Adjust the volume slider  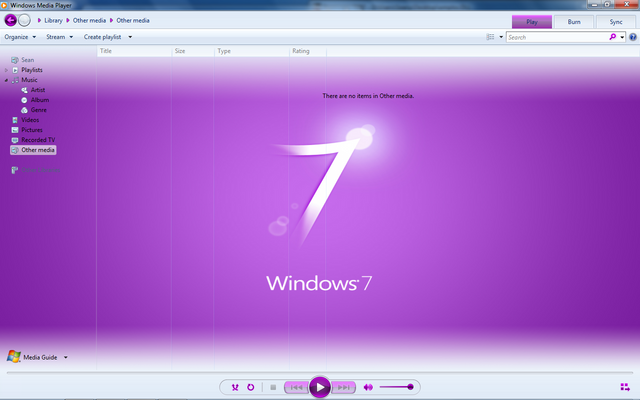click(396, 387)
